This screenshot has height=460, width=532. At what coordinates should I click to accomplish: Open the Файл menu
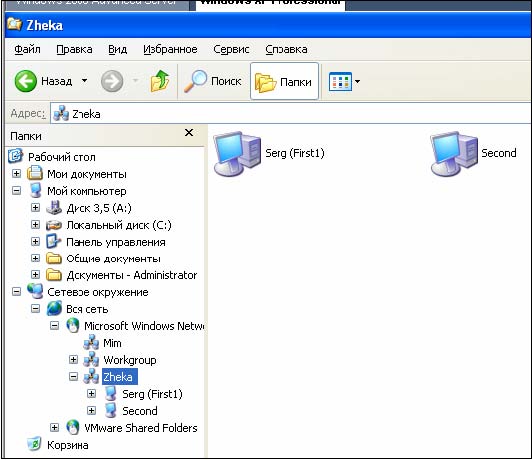pyautogui.click(x=27, y=50)
